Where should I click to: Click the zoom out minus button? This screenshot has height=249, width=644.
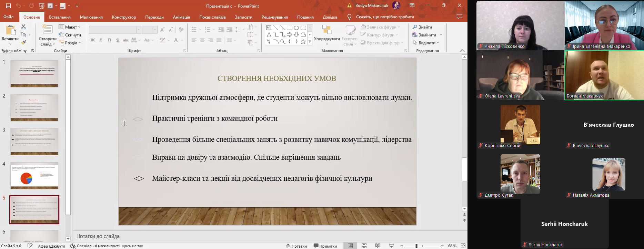pos(402,246)
